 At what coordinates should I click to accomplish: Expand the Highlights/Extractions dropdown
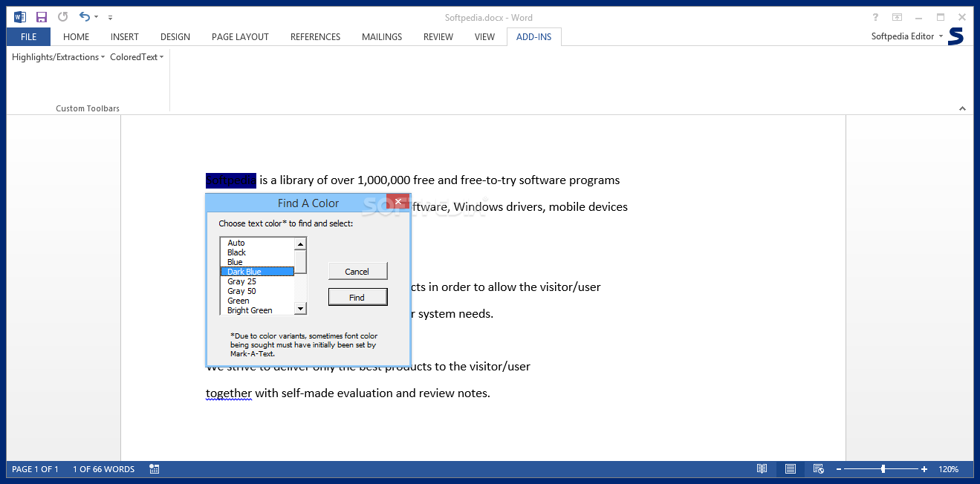coord(58,57)
